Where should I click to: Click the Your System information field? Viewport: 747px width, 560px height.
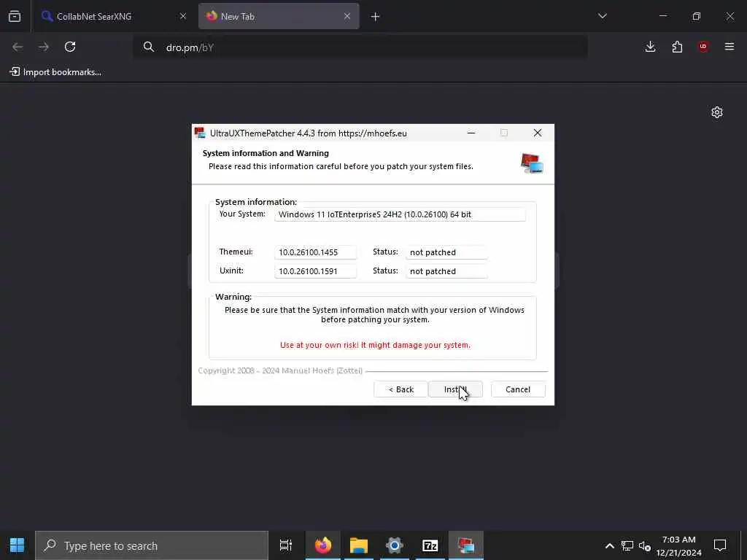pyautogui.click(x=400, y=214)
